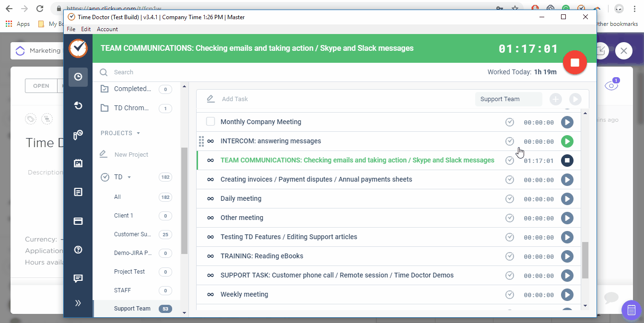
Task: Open the help question mark sidebar icon
Action: pyautogui.click(x=78, y=250)
